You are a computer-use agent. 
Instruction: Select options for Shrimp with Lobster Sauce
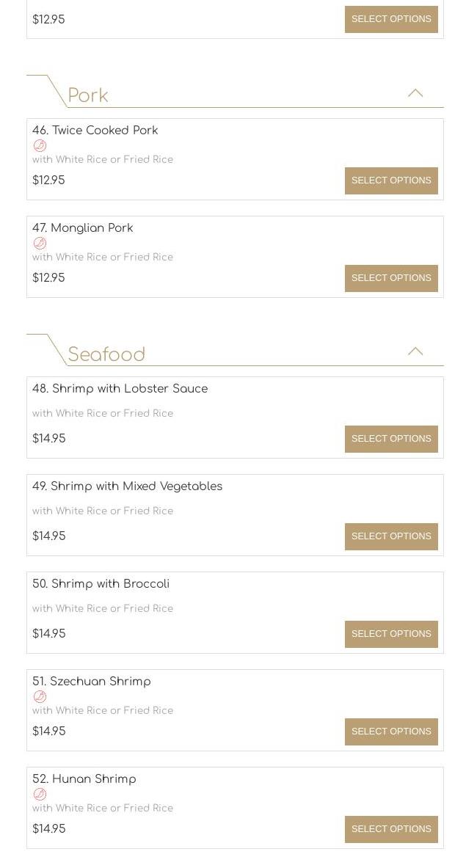(x=391, y=439)
